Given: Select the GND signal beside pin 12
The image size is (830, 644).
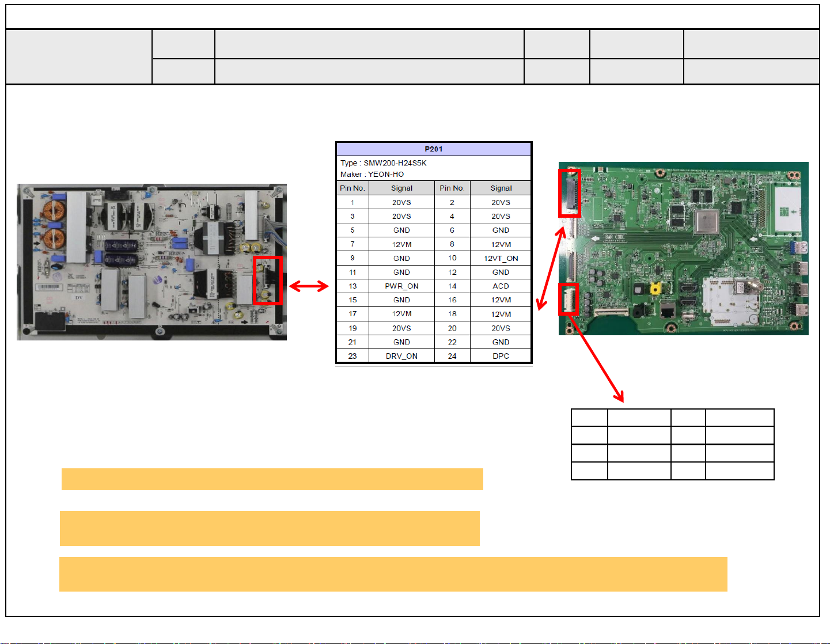Looking at the screenshot, I should 501,272.
